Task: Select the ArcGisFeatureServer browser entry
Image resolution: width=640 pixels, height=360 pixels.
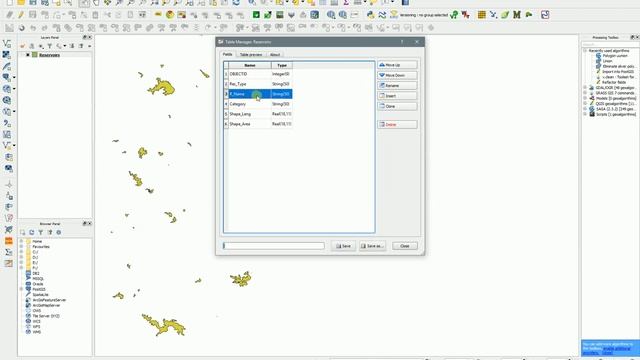Action: tap(49, 300)
